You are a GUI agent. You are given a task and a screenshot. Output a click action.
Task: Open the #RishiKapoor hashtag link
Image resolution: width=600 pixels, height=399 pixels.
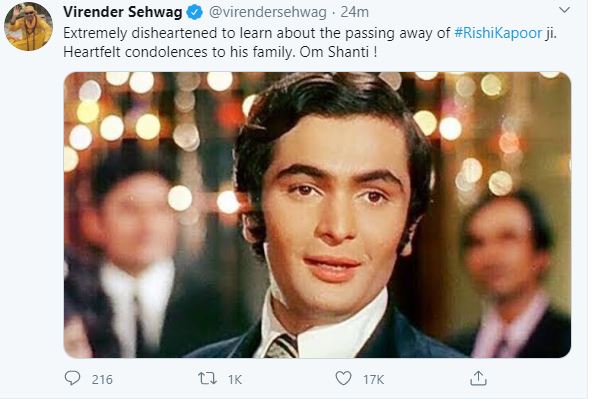(498, 33)
